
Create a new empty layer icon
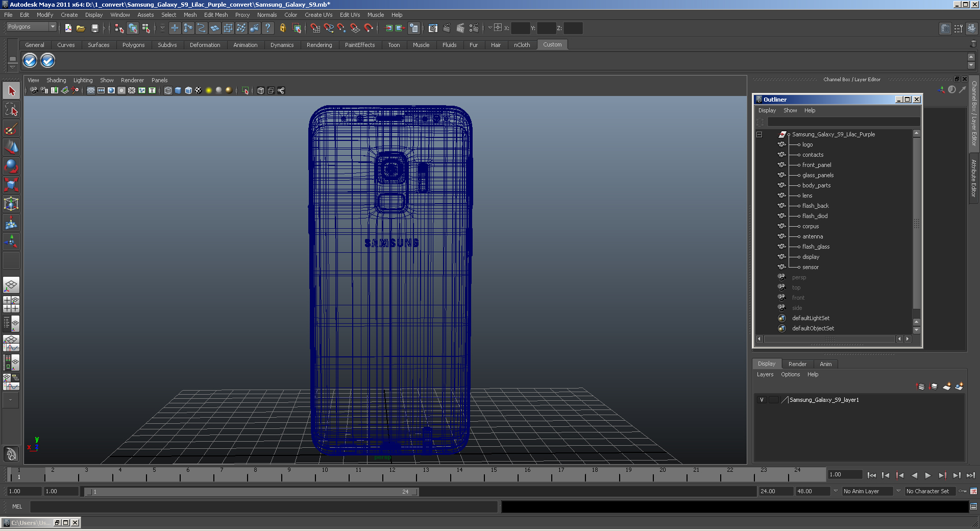[x=946, y=387]
